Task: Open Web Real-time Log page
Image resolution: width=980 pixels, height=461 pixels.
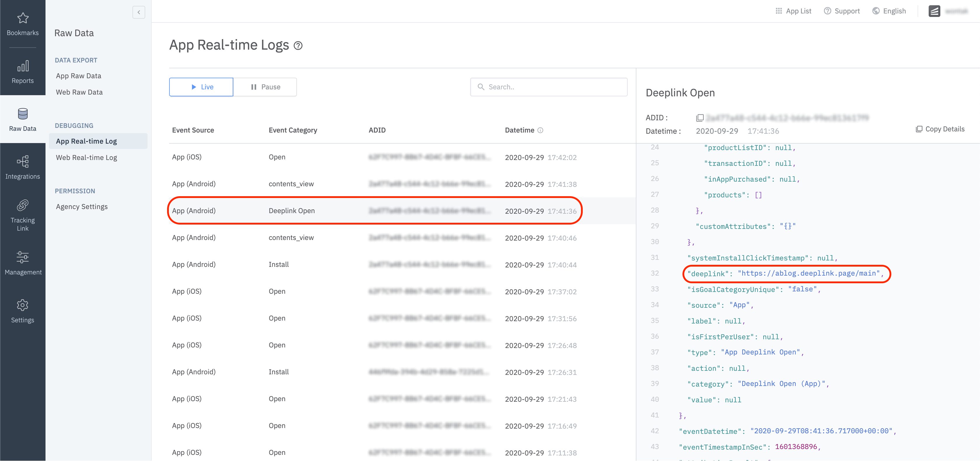Action: pos(87,158)
